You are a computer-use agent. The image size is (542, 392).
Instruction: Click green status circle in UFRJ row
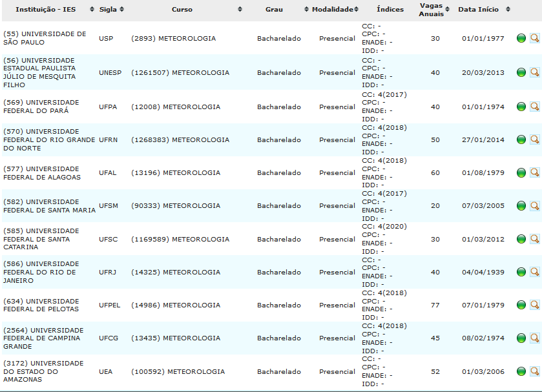pos(521,272)
